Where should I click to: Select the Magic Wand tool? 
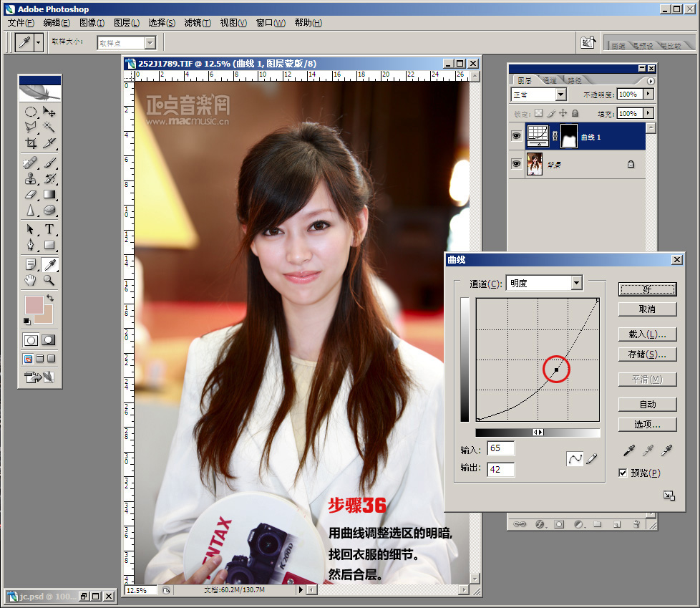[x=49, y=127]
